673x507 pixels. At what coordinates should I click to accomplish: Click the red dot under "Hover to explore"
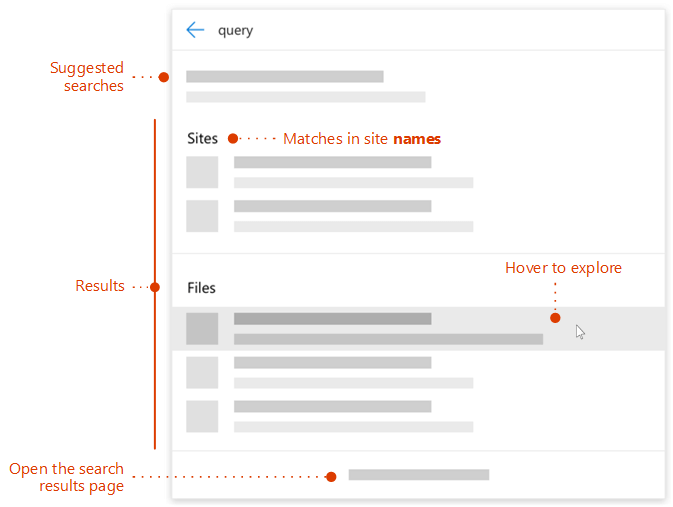(555, 318)
